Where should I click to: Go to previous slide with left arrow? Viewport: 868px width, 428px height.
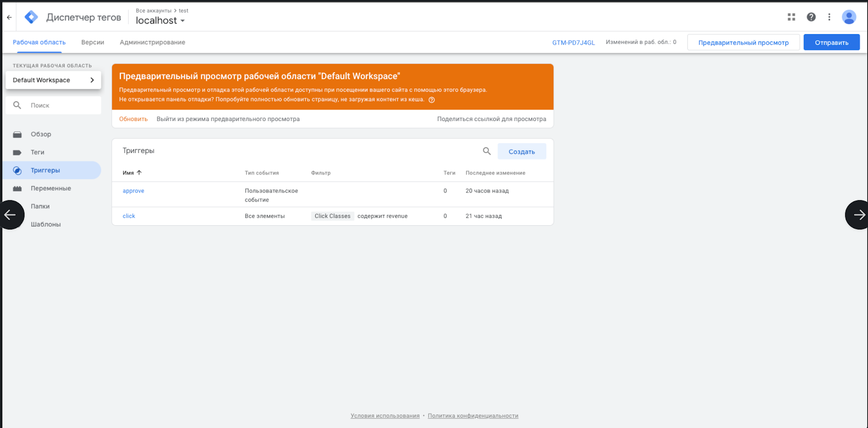(x=11, y=215)
